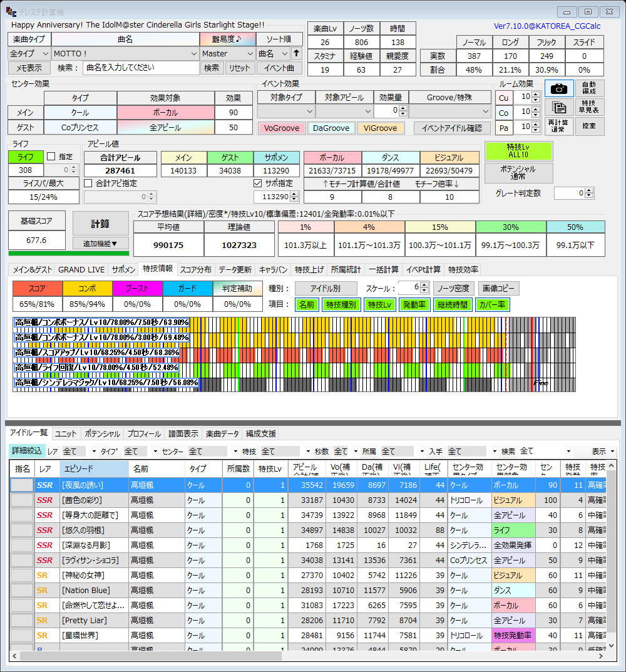This screenshot has width=626, height=672.
Task: Switch to the ユニット tab
Action: [66, 434]
